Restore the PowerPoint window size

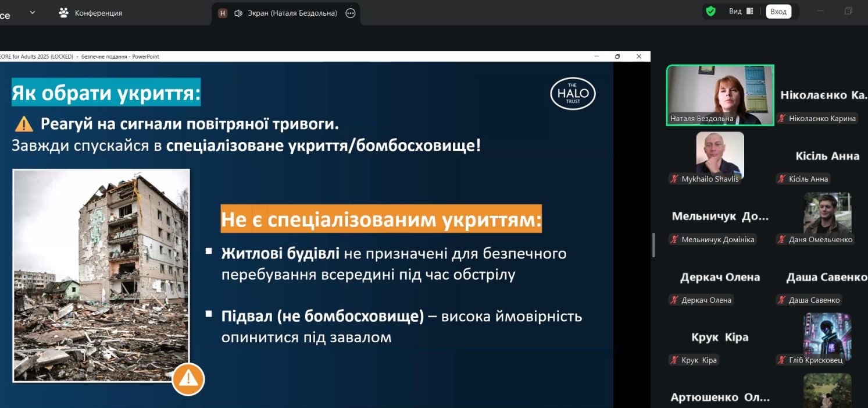coord(617,56)
